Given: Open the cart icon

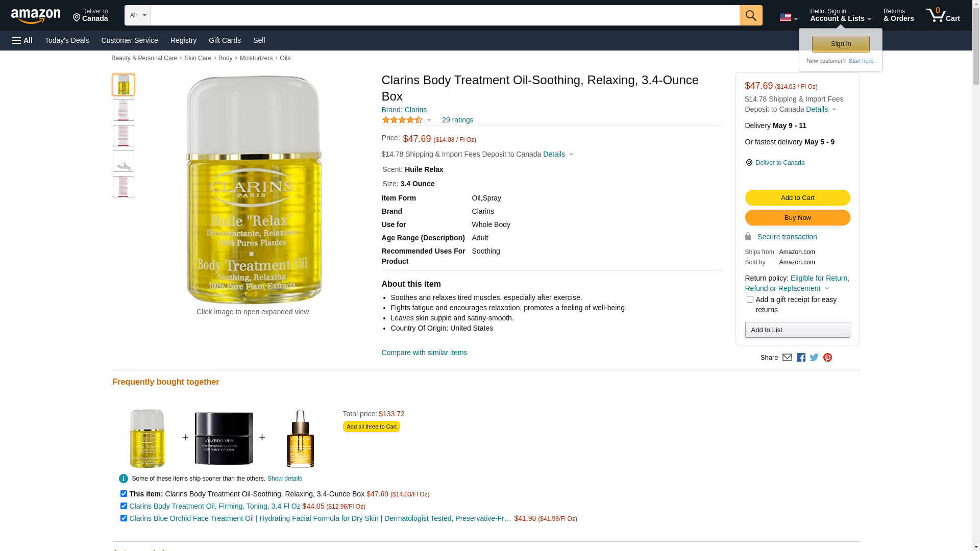Looking at the screenshot, I should (943, 15).
